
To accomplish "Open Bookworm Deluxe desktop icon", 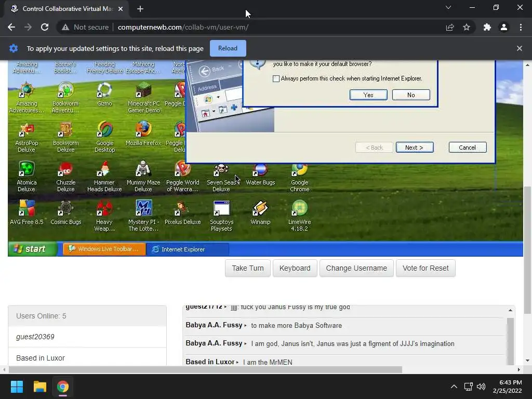I will (x=65, y=137).
